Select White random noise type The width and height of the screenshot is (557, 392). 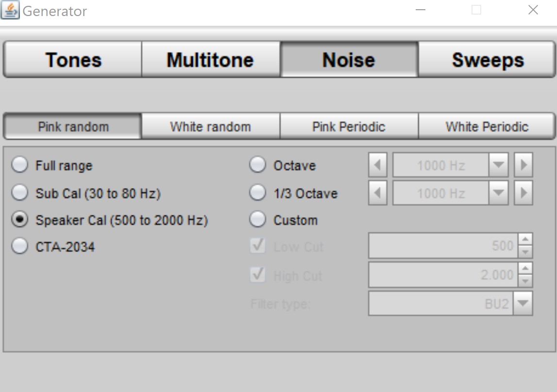[210, 127]
